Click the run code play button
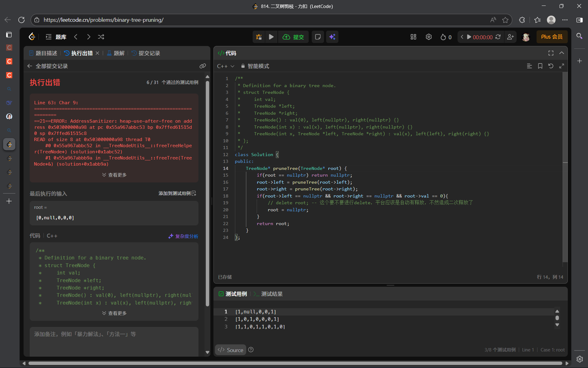The height and width of the screenshot is (368, 588). (x=271, y=37)
